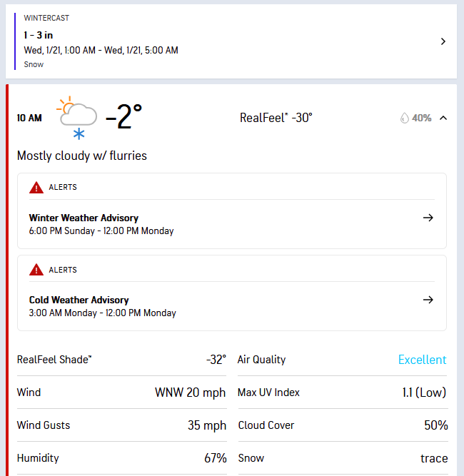
Task: Click the Mostly cloudy w/ flurries description
Action: point(81,156)
